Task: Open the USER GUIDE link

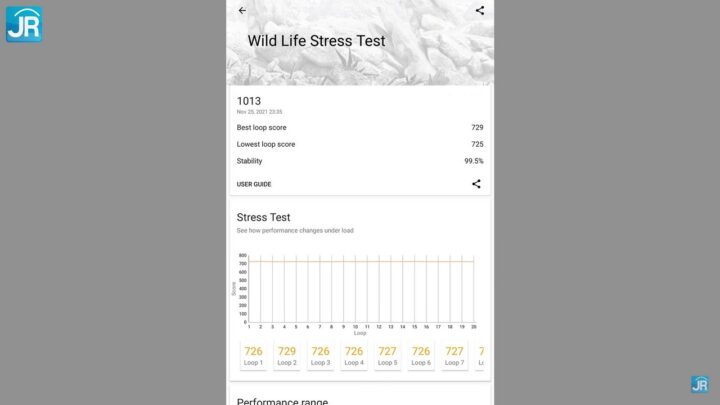Action: tap(254, 184)
